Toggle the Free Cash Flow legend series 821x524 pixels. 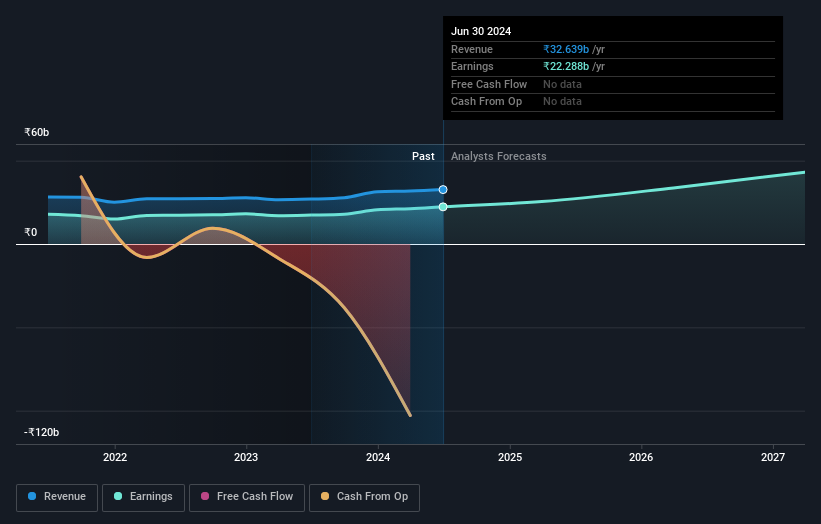[x=247, y=497]
